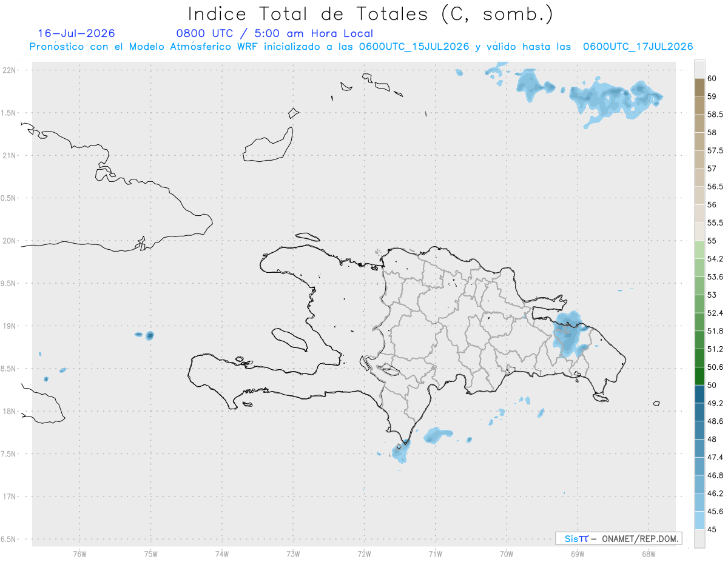Click the legend value "60"
Viewport: 728px width, 562px height.
point(712,78)
